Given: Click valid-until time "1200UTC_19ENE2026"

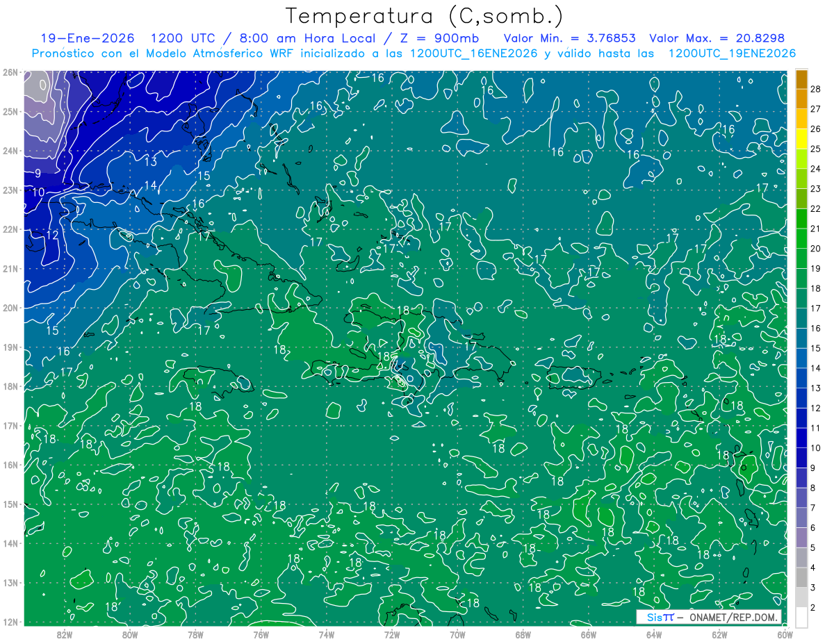Looking at the screenshot, I should (732, 53).
